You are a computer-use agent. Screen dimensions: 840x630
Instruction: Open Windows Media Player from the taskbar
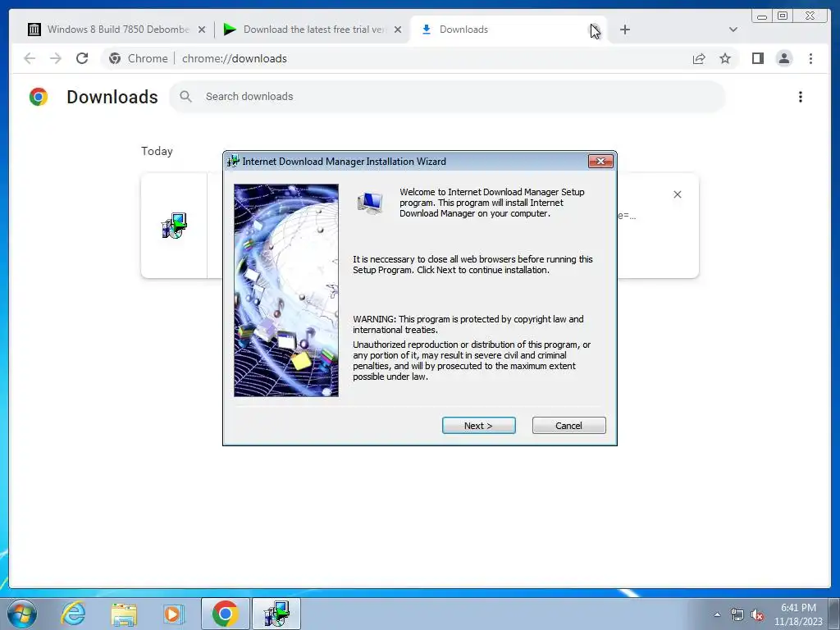(x=173, y=614)
